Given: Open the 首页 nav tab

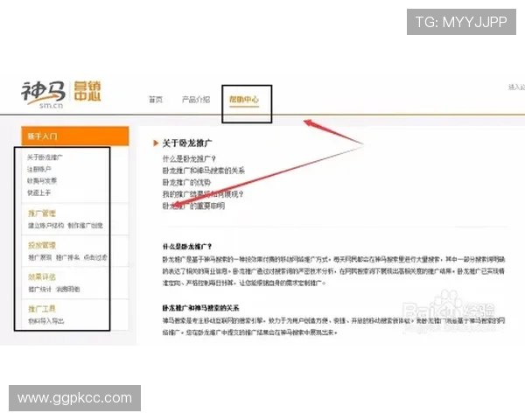Looking at the screenshot, I should point(156,100).
